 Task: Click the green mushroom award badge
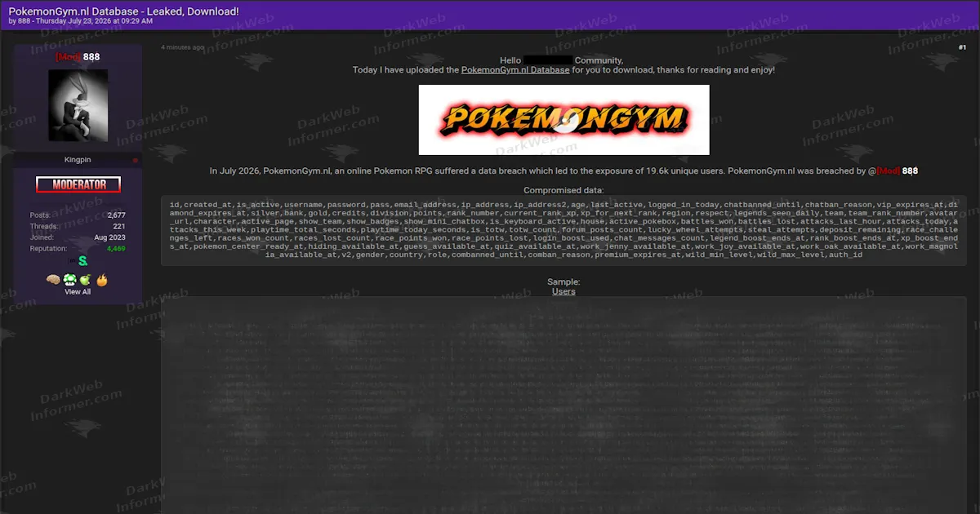[x=69, y=280]
